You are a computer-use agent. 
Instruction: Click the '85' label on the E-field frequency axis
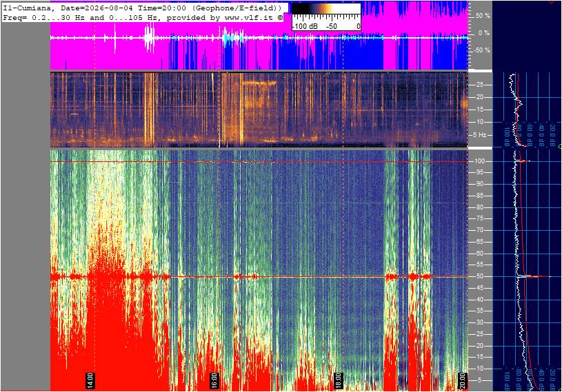tap(479, 196)
